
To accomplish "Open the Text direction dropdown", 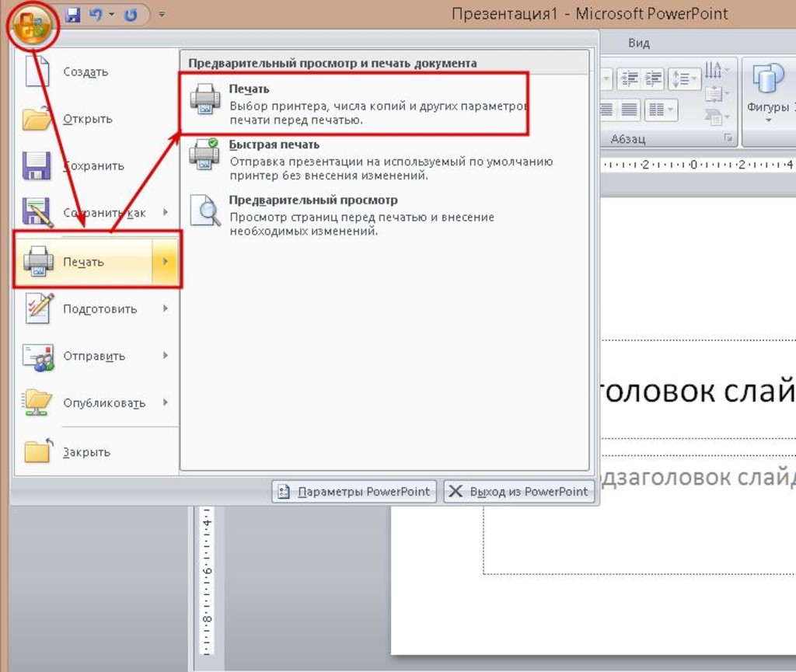I will coord(717,70).
